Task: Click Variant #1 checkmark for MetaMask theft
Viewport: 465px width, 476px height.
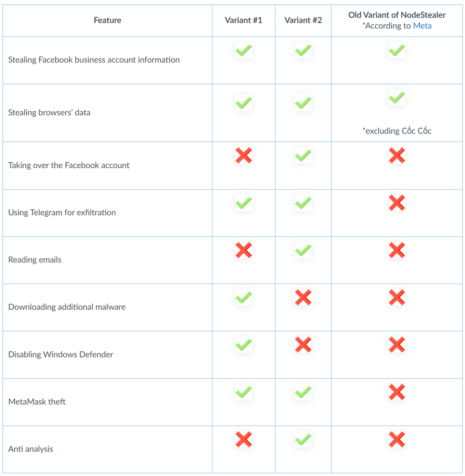Action: pyautogui.click(x=243, y=392)
